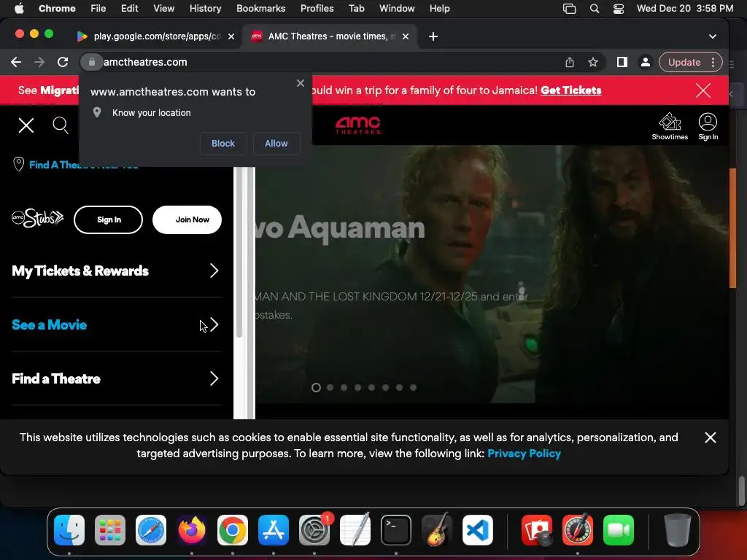
Task: Reload the AMC page
Action: coord(63,63)
